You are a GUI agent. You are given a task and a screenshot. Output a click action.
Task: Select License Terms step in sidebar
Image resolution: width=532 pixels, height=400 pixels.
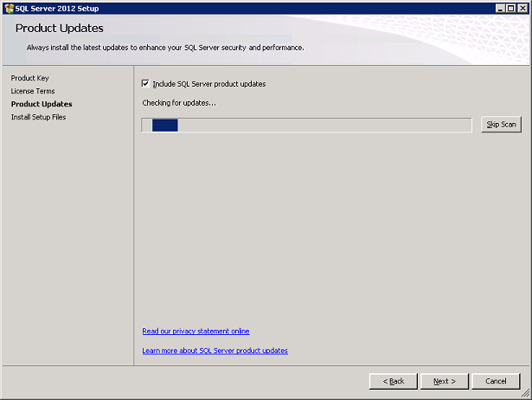coord(33,91)
